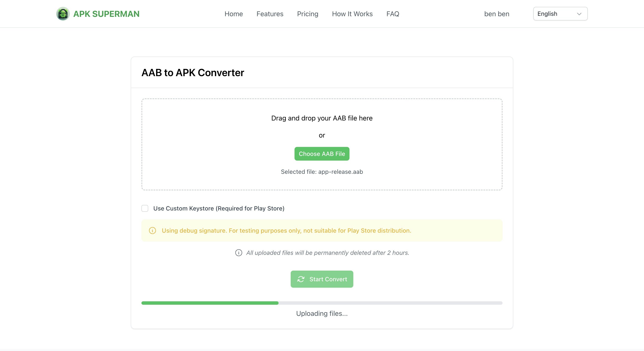
Task: Open the Pricing page link
Action: pyautogui.click(x=308, y=14)
